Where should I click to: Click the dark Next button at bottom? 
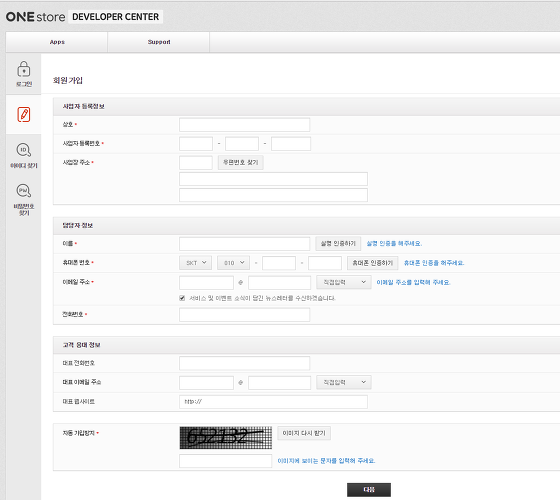[369, 490]
